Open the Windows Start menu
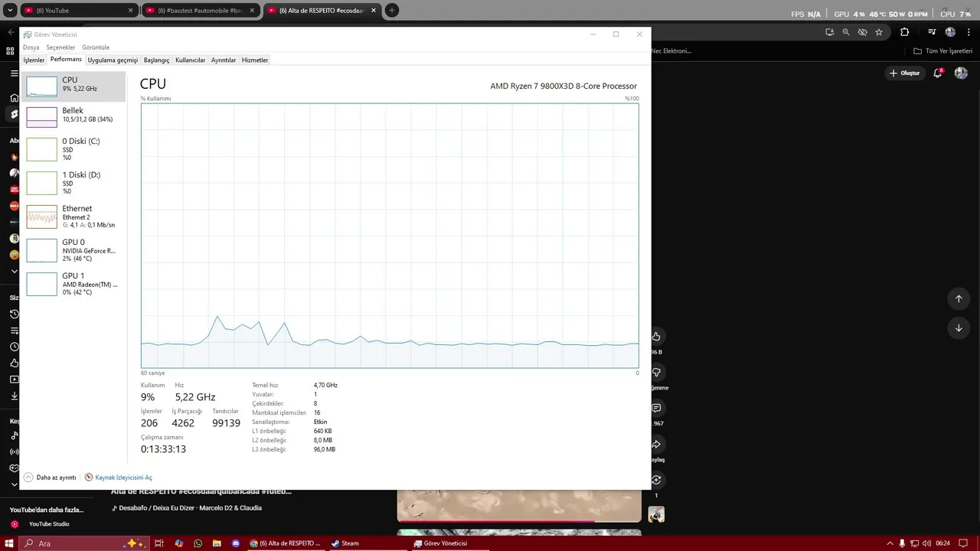The height and width of the screenshot is (551, 980). click(x=10, y=543)
